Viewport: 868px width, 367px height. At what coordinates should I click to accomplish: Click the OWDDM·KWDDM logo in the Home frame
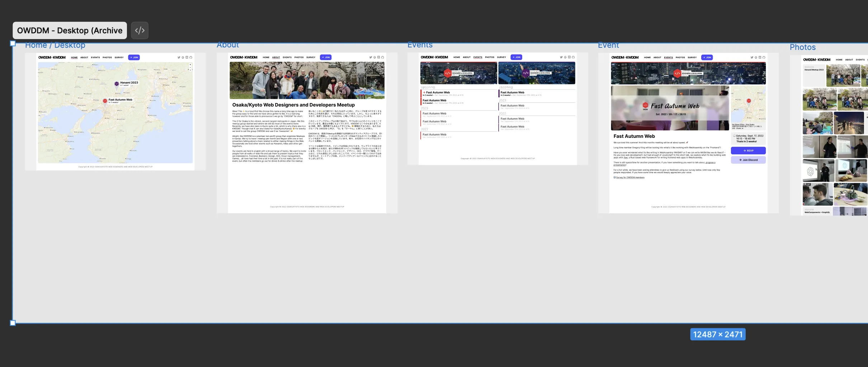pyautogui.click(x=52, y=57)
